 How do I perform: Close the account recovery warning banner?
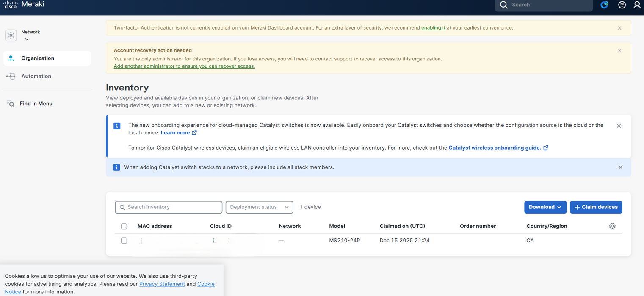(x=619, y=51)
